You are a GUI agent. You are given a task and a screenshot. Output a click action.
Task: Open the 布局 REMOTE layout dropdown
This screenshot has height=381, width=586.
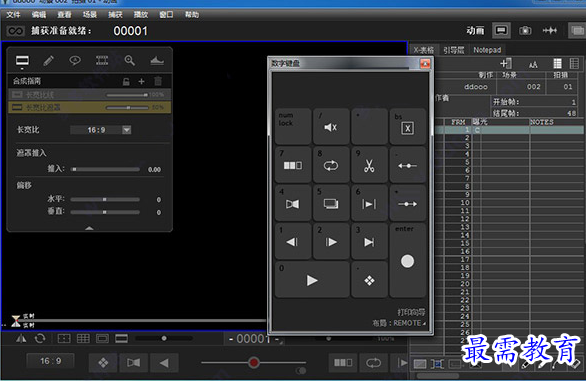(399, 323)
